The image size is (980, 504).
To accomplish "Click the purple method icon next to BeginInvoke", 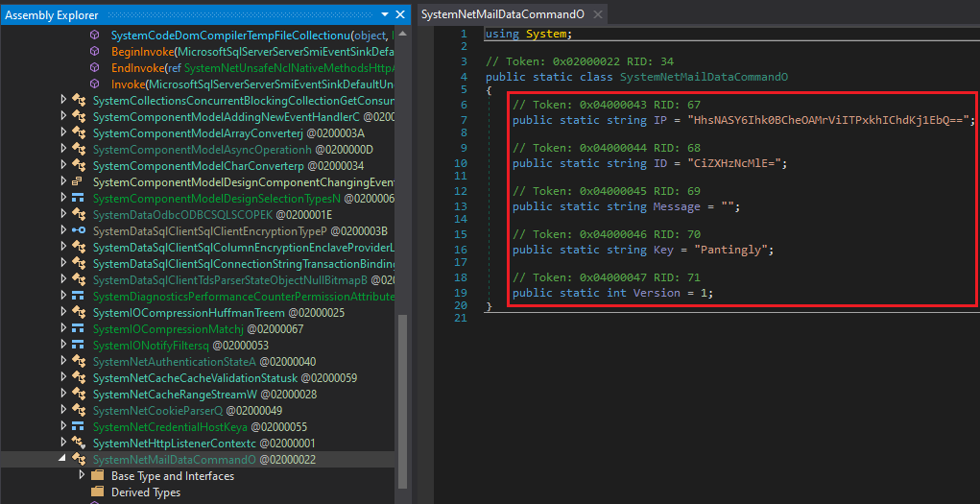I will pyautogui.click(x=94, y=51).
